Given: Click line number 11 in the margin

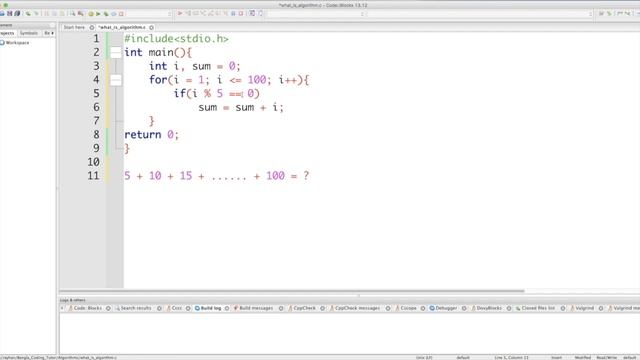Looking at the screenshot, I should 93,176.
